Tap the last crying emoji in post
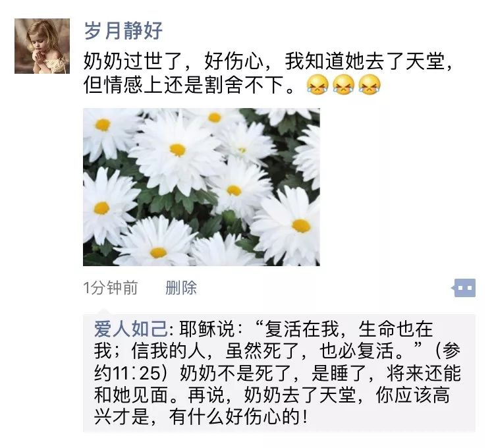The height and width of the screenshot is (448, 494). coord(370,85)
